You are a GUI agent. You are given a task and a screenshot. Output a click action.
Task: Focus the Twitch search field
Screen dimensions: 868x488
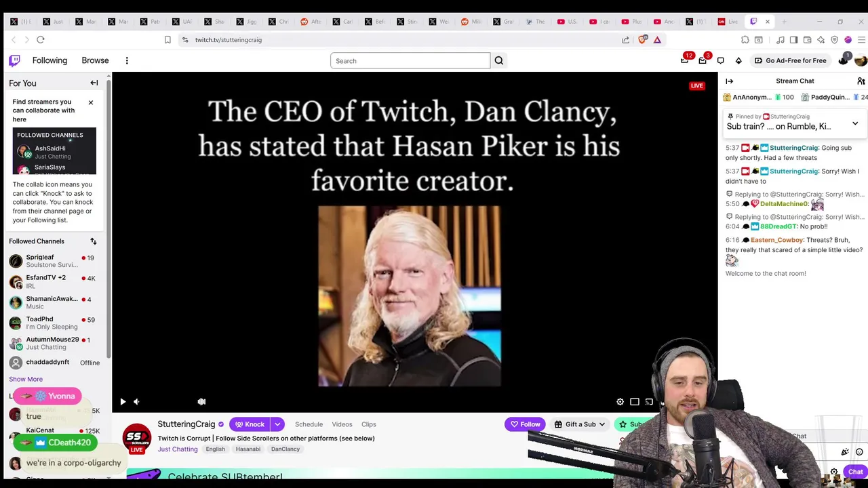(410, 61)
